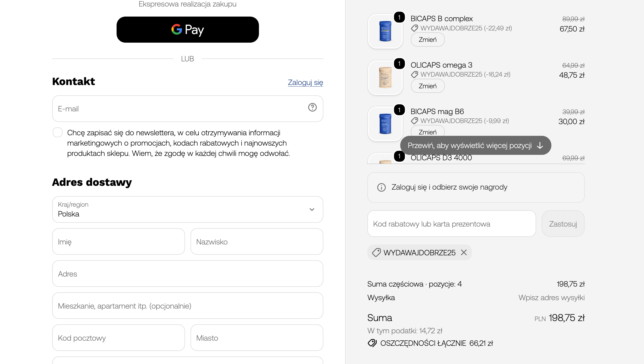Expand the Kraj/region dropdown showing Polska

click(x=188, y=209)
